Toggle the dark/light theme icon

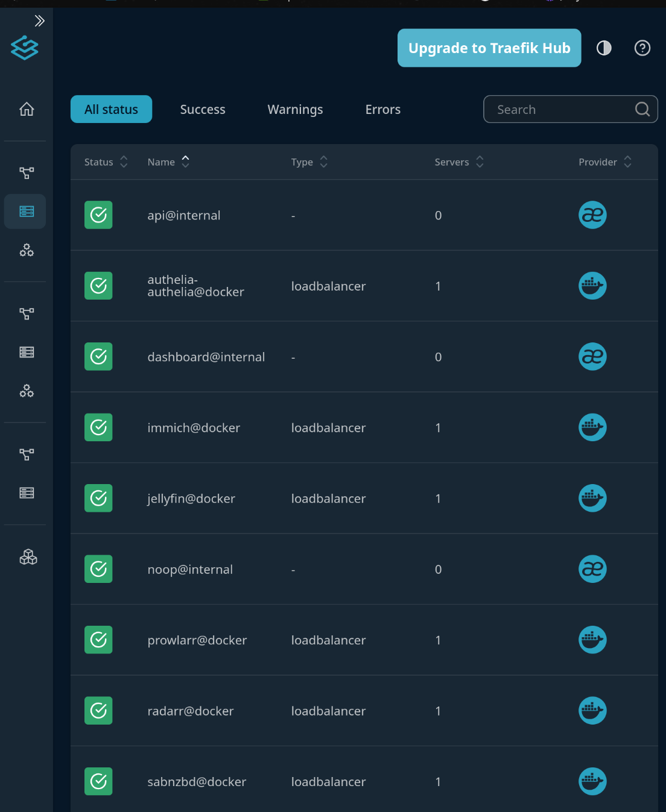[604, 48]
